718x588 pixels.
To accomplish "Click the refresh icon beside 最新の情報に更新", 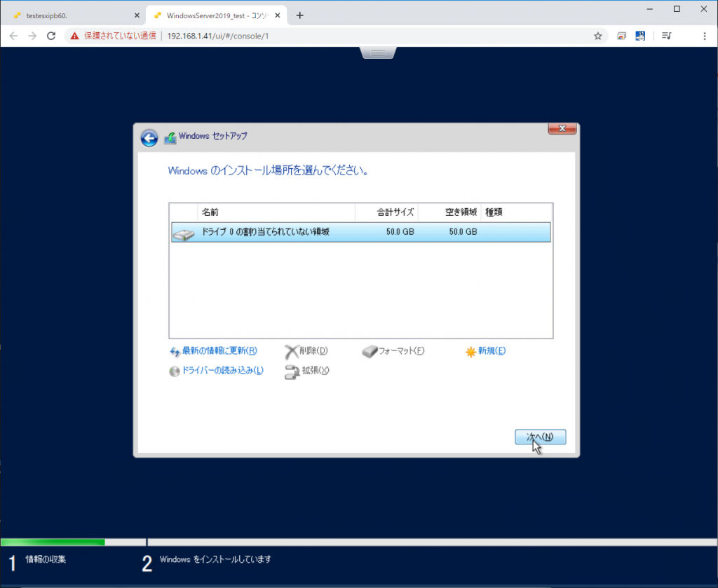I will (x=175, y=352).
